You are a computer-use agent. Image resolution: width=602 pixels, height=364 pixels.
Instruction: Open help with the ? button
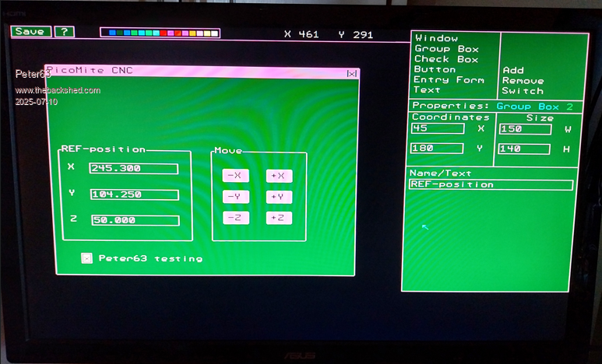click(64, 32)
